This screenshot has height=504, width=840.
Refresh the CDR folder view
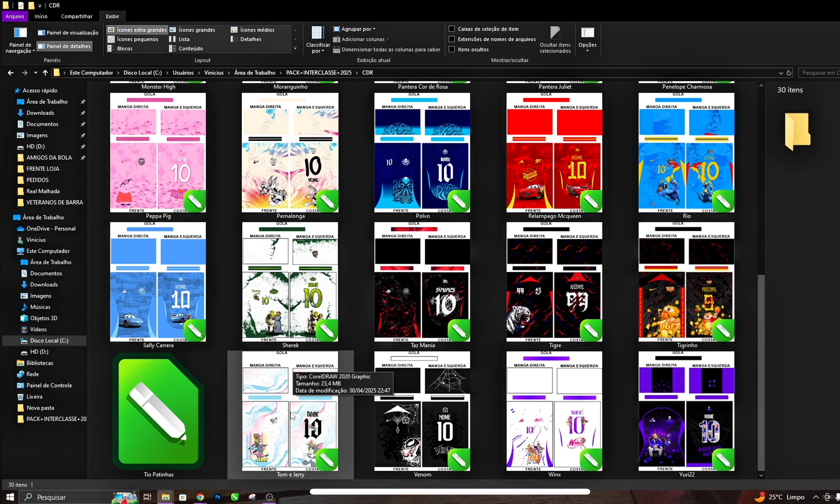(x=789, y=73)
